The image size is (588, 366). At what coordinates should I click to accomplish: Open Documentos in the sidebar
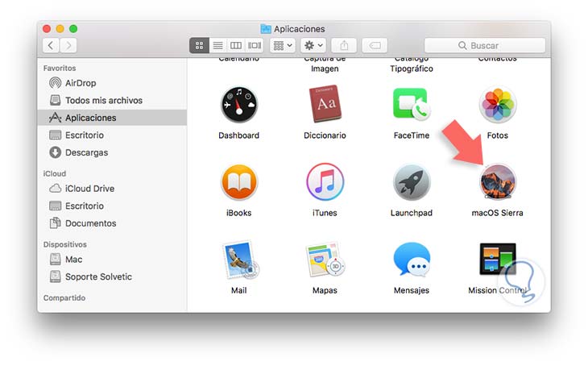point(112,223)
